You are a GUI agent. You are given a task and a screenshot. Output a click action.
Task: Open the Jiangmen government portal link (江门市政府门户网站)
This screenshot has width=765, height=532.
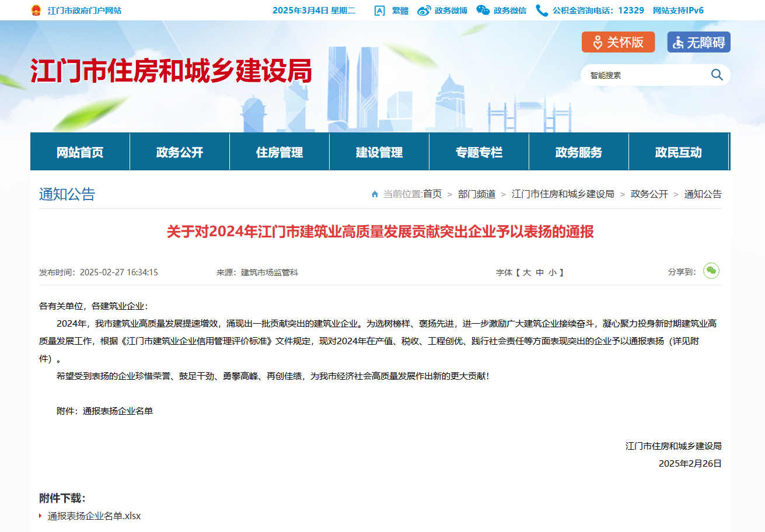[x=85, y=10]
